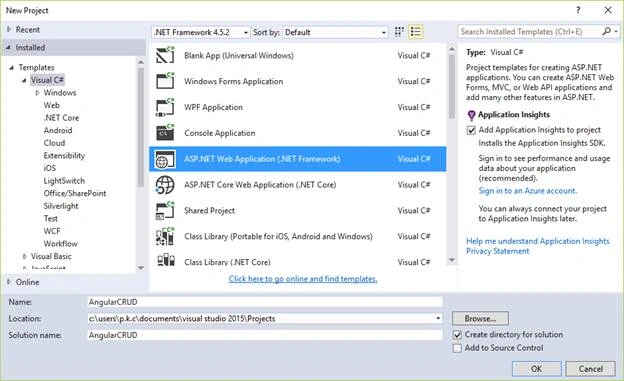Click template list scrollbar down arrow
This screenshot has height=381, width=624.
(452, 260)
